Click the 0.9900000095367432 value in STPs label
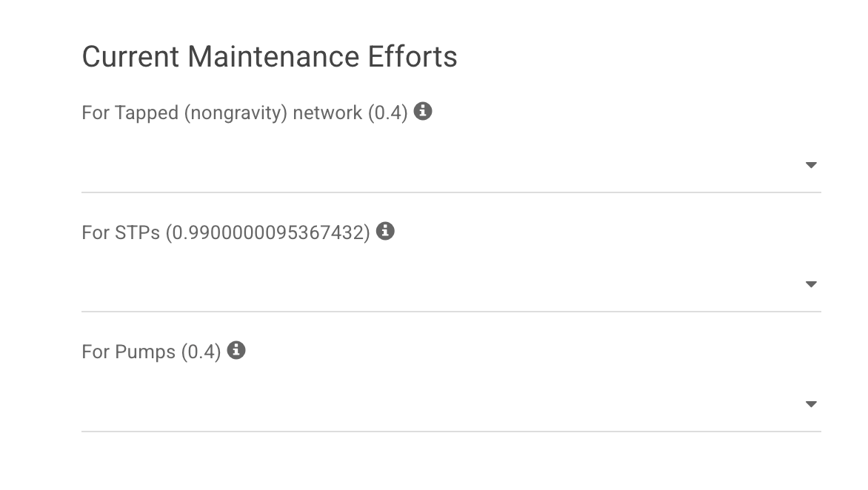 [267, 232]
